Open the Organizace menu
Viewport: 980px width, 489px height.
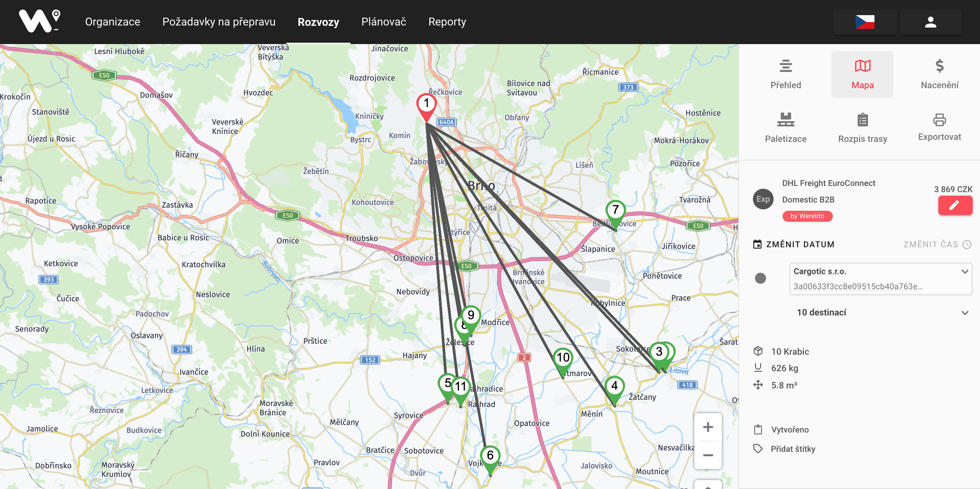(113, 22)
